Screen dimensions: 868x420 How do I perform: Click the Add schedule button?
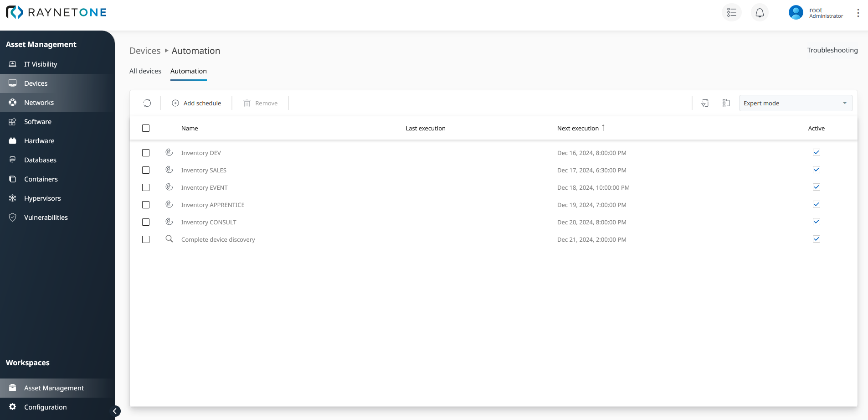(196, 103)
